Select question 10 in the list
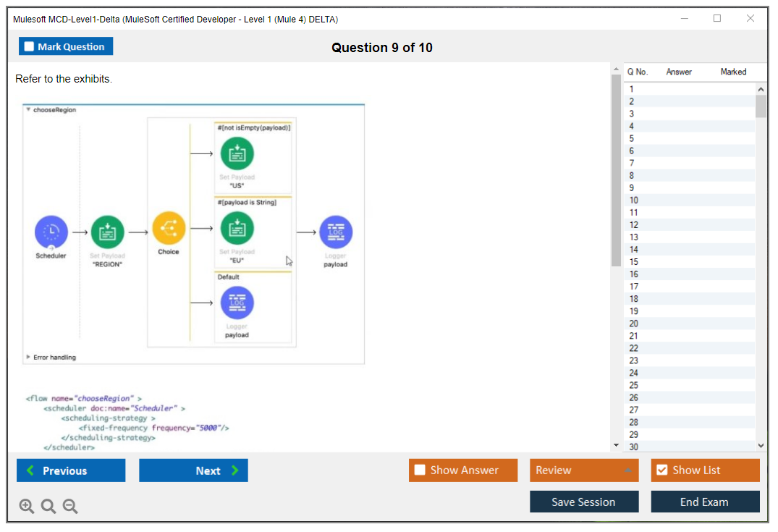The image size is (778, 532). [634, 200]
